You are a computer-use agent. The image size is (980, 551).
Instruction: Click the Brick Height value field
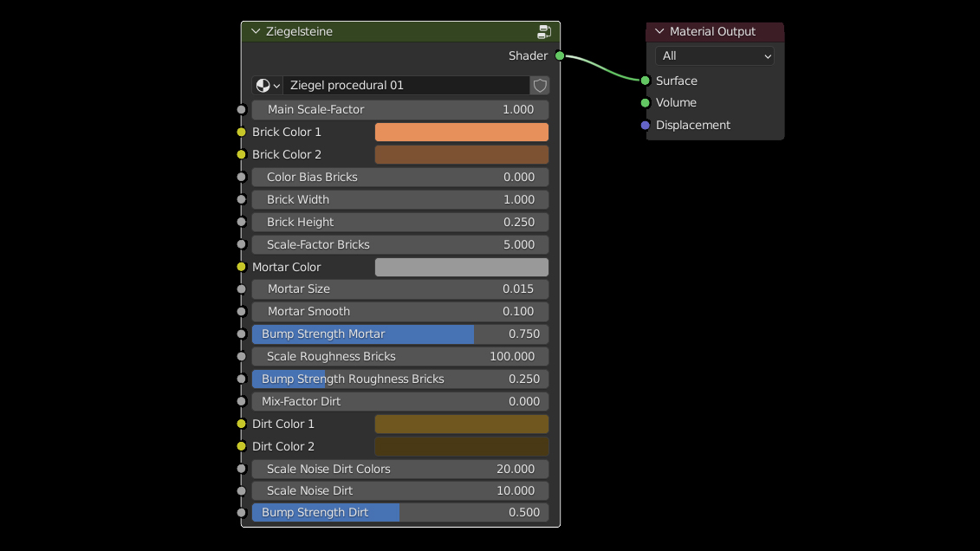tap(400, 222)
